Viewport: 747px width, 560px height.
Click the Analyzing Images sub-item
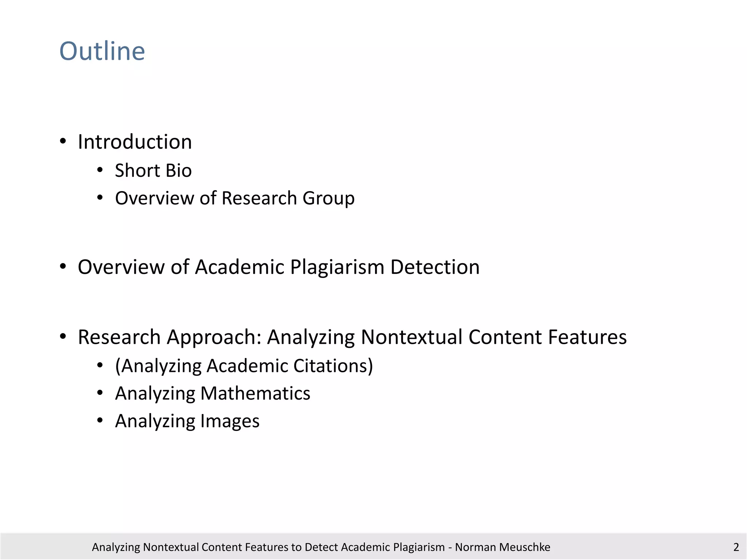tap(187, 421)
